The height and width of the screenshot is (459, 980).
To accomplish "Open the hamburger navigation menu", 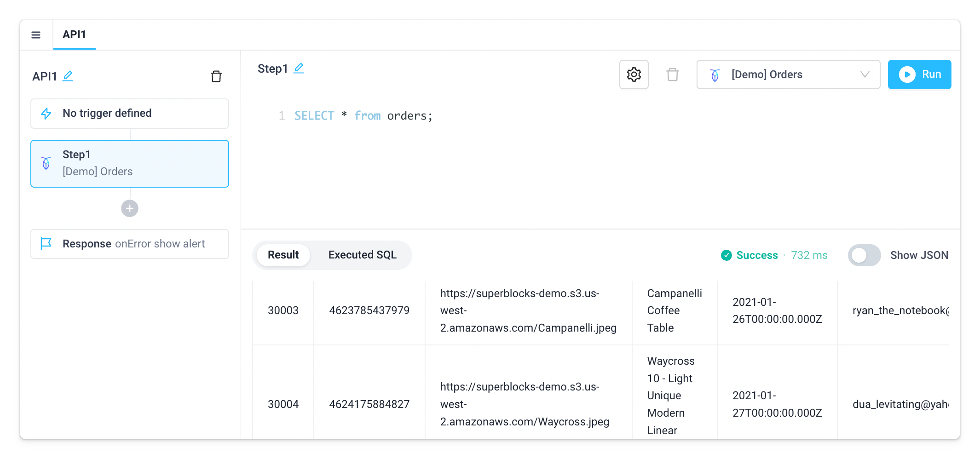I will [x=36, y=34].
